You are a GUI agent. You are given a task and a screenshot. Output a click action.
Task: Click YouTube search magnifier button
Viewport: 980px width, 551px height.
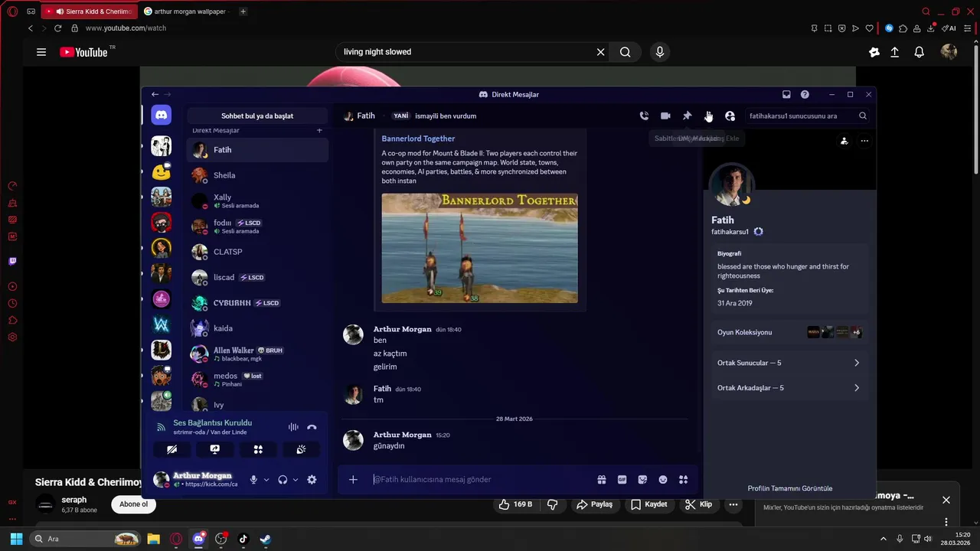[625, 52]
